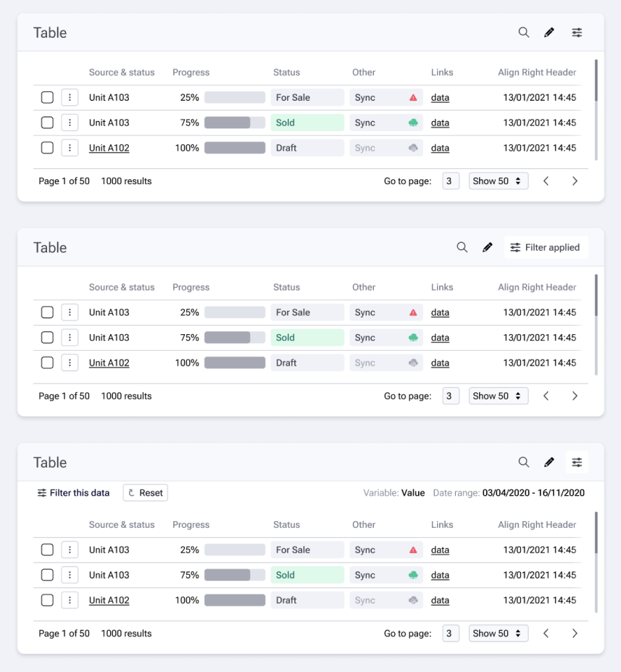Click the green cloud sync icon in the bottom table
This screenshot has width=621, height=672.
tap(413, 575)
